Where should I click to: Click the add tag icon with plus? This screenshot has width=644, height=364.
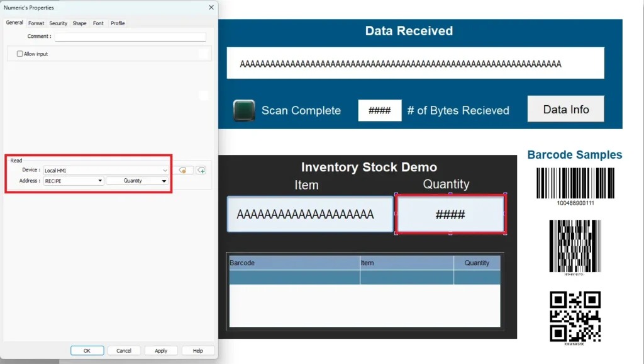pyautogui.click(x=201, y=170)
